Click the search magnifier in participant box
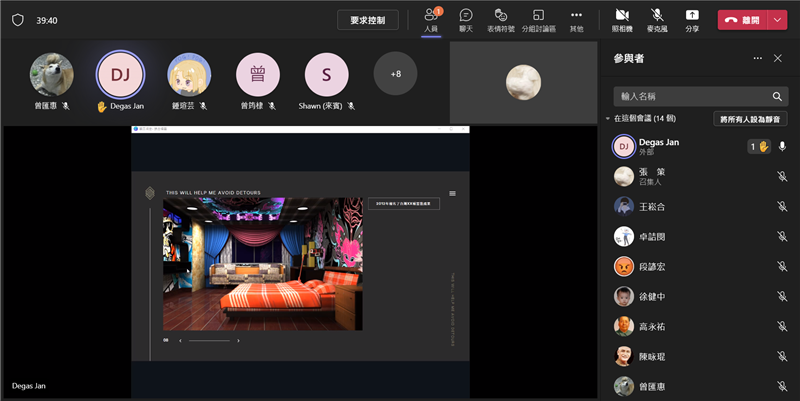 tap(777, 97)
